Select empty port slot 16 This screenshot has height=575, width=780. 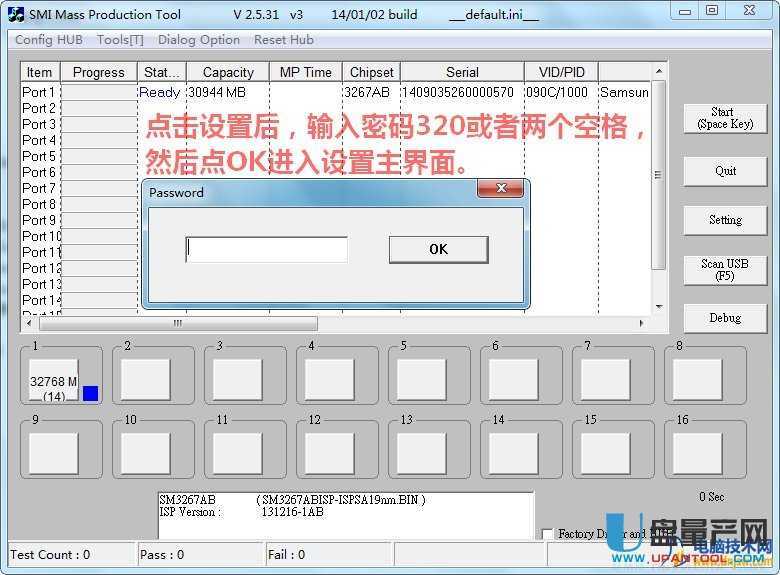pyautogui.click(x=697, y=452)
